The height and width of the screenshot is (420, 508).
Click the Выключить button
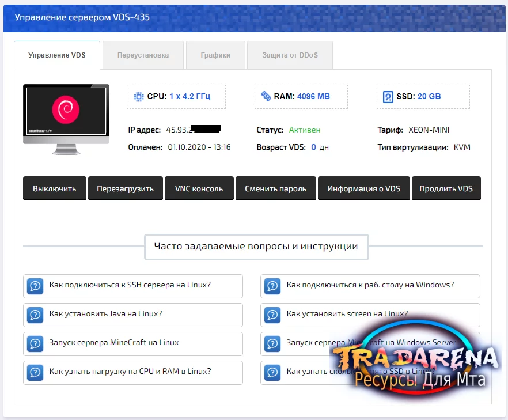[54, 188]
